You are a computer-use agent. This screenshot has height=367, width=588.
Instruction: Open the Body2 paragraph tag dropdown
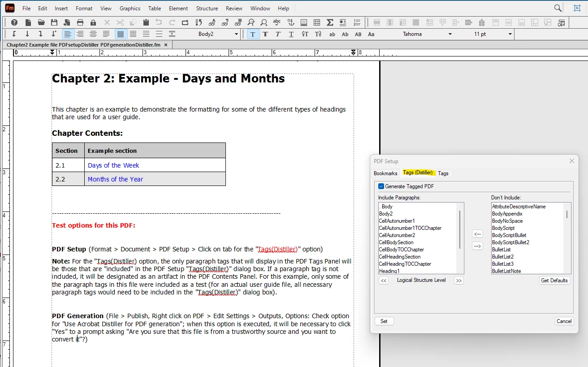pyautogui.click(x=236, y=34)
